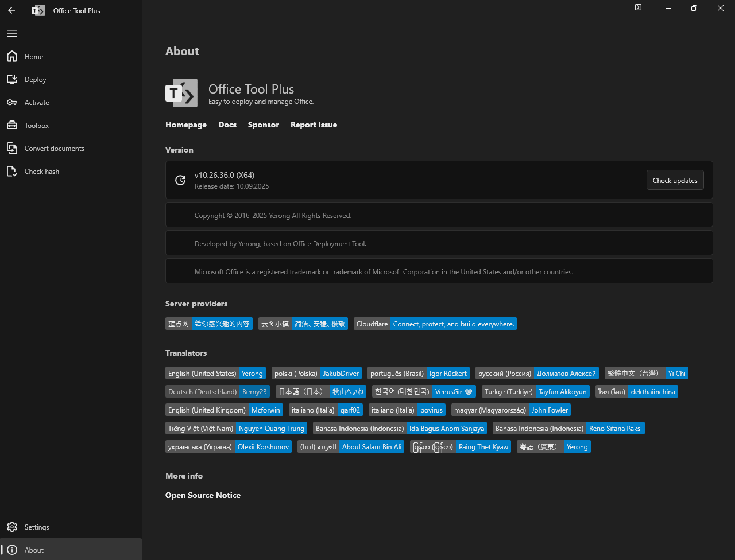Click the italiano bovirus translator badge
The image size is (735, 560).
[x=407, y=410]
